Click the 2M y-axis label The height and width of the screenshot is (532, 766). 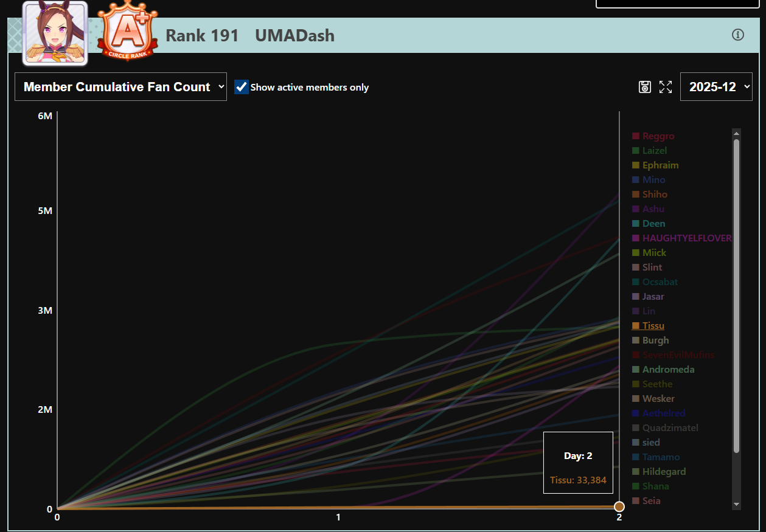(45, 410)
